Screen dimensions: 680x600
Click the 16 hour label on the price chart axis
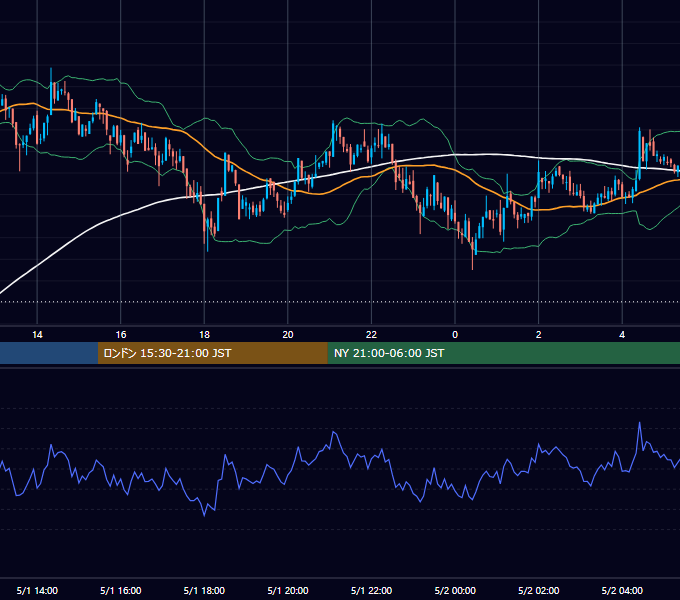click(x=121, y=335)
